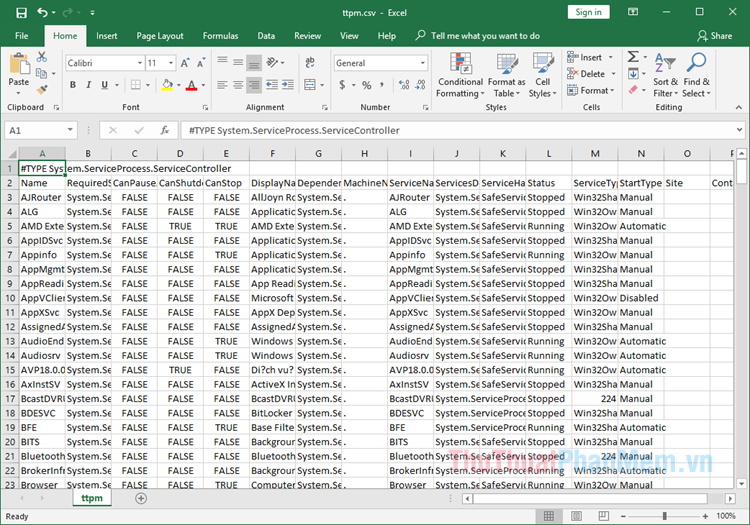Click the Save icon in title bar
This screenshot has height=525, width=750.
pyautogui.click(x=22, y=12)
